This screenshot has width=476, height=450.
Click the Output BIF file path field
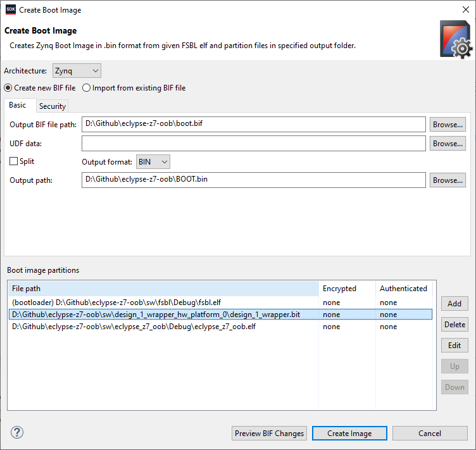(253, 124)
